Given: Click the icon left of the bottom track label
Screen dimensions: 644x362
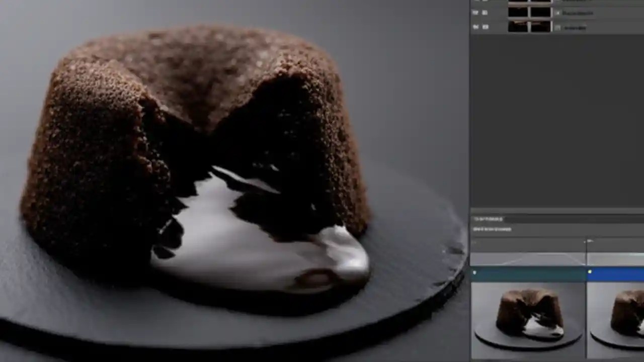Looking at the screenshot, I should click(558, 28).
